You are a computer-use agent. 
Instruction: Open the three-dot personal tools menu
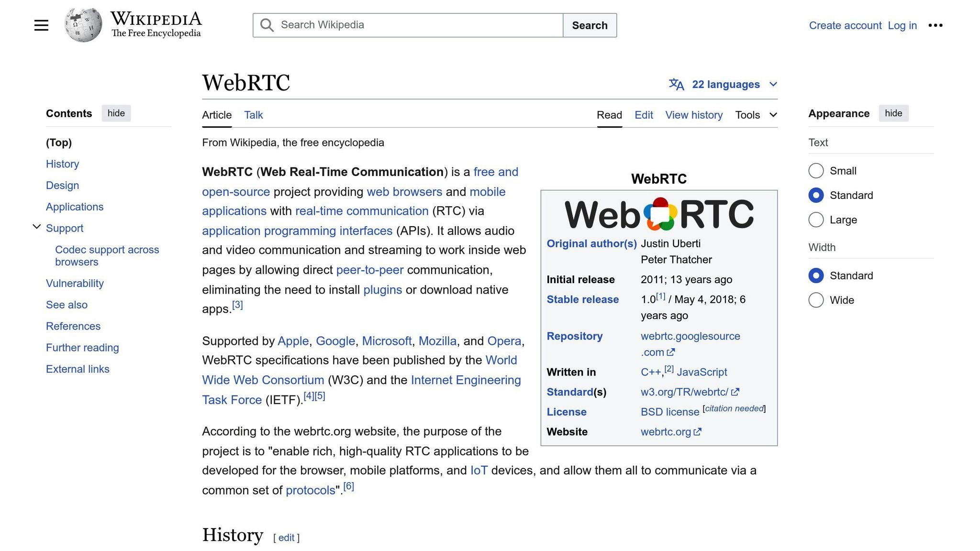pos(935,25)
